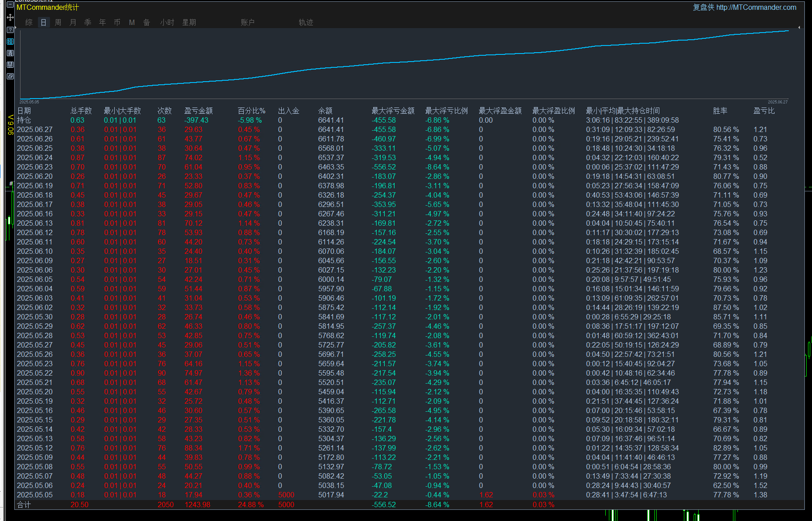The width and height of the screenshot is (812, 521).
Task: Show the 轨迹 trajectory tab
Action: click(x=306, y=22)
